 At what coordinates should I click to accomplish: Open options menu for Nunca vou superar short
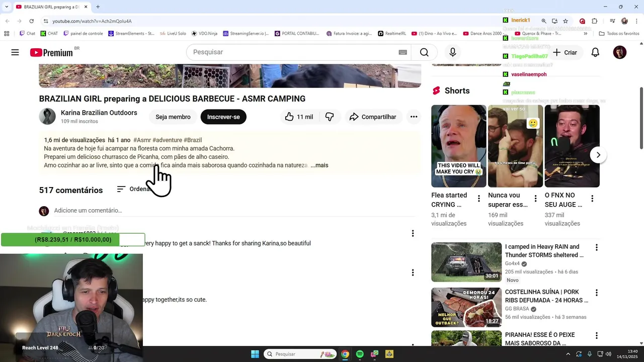(x=535, y=199)
